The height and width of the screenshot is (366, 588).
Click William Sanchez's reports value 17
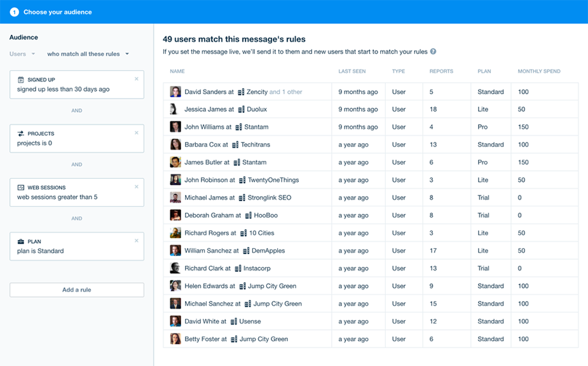click(433, 250)
